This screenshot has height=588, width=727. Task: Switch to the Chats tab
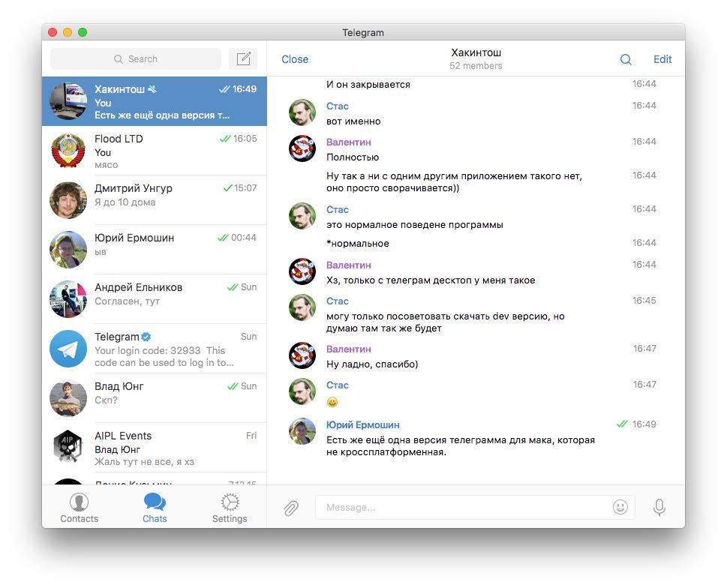tap(155, 508)
